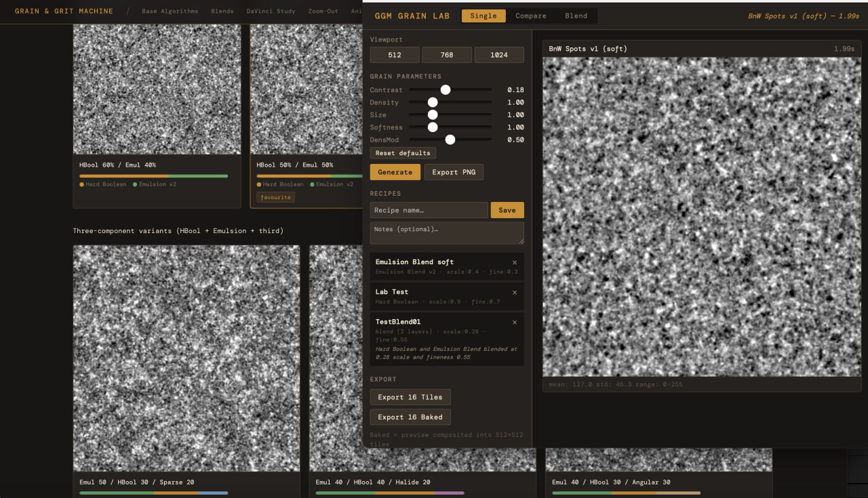The width and height of the screenshot is (868, 498).
Task: Open Zoom-Out nav item
Action: [323, 12]
